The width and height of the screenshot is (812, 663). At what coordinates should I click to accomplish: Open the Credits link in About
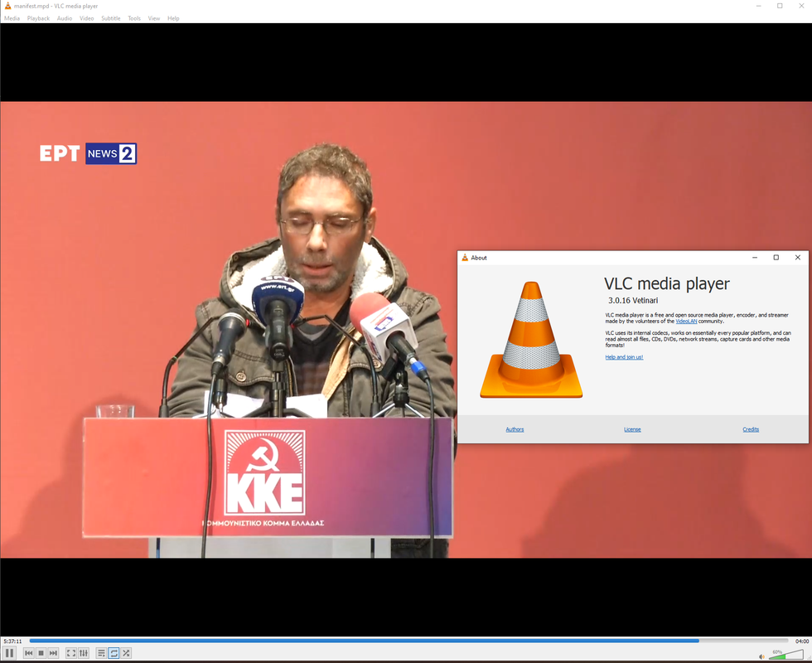751,429
